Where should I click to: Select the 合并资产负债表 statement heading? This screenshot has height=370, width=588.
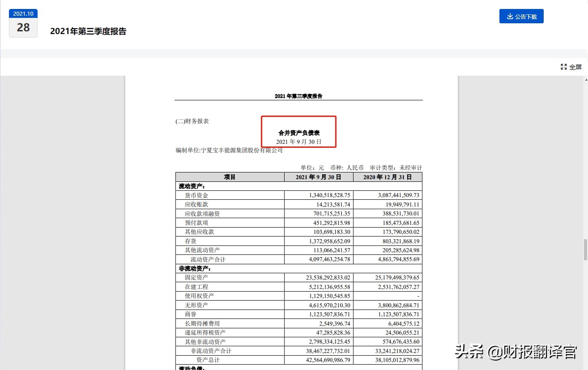coord(299,133)
